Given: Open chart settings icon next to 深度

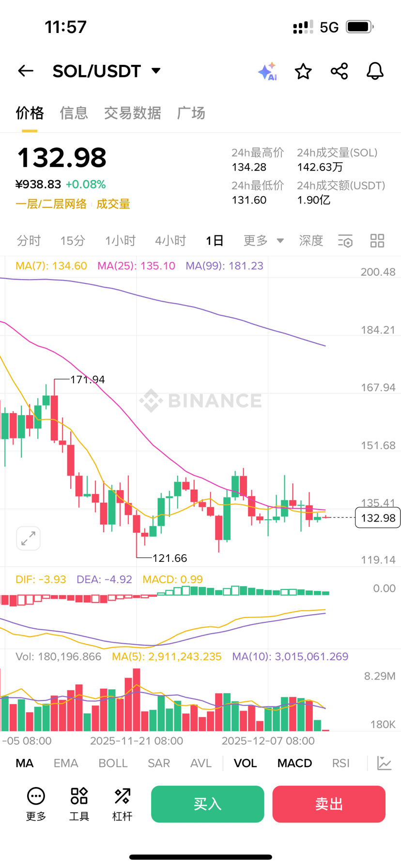Looking at the screenshot, I should point(345,241).
